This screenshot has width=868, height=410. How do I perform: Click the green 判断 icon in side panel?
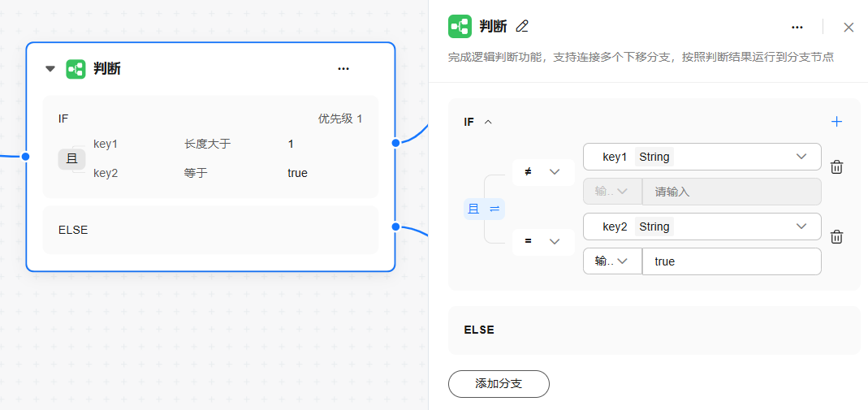(460, 27)
